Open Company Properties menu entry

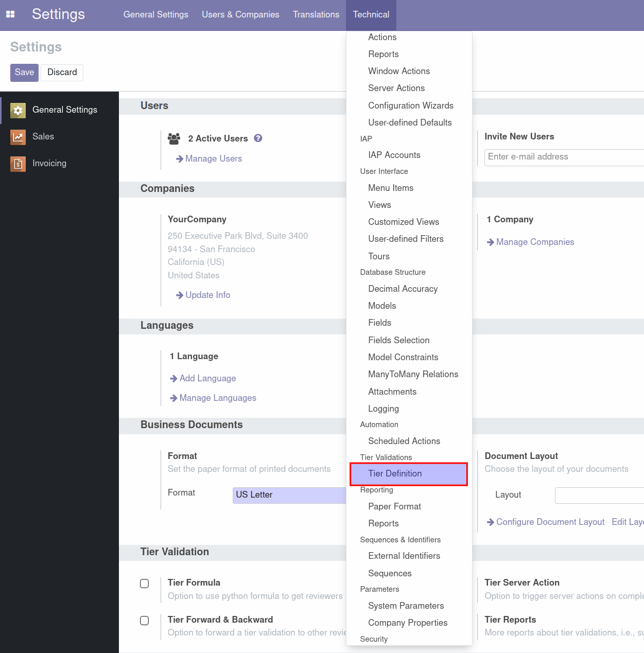pyautogui.click(x=409, y=623)
